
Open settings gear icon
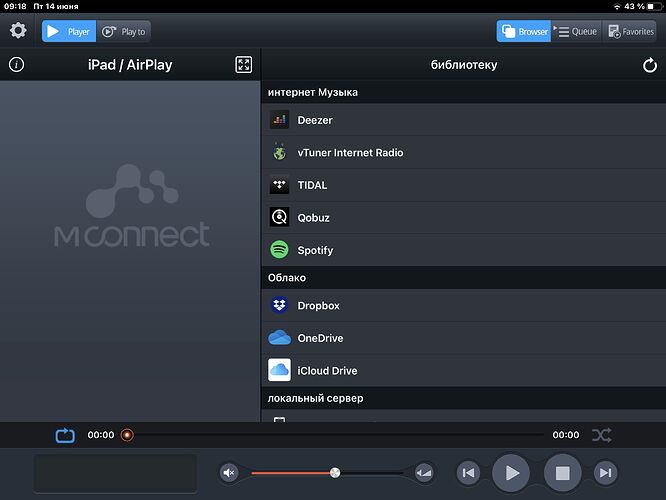(18, 31)
